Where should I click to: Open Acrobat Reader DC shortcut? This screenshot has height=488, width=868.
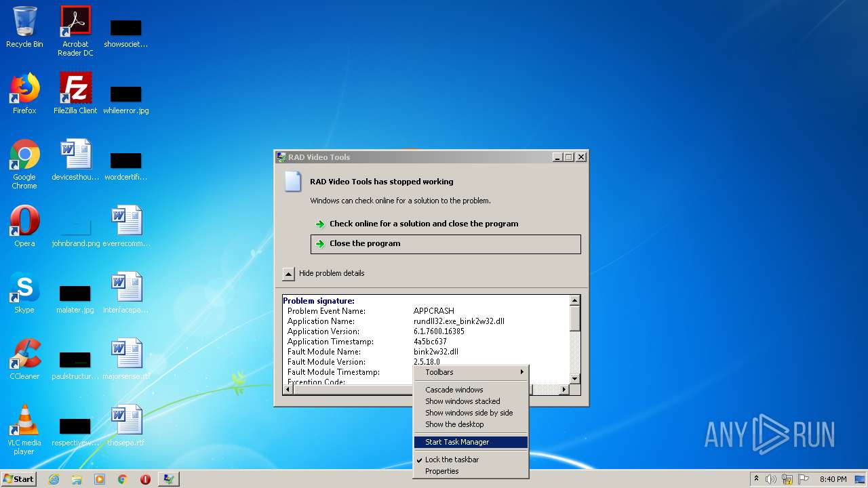[x=75, y=31]
